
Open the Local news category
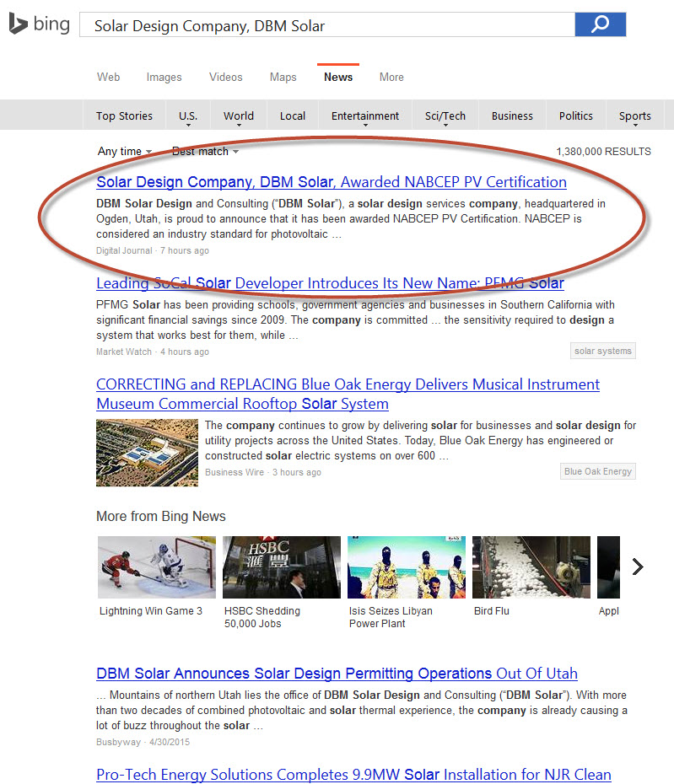tap(293, 115)
